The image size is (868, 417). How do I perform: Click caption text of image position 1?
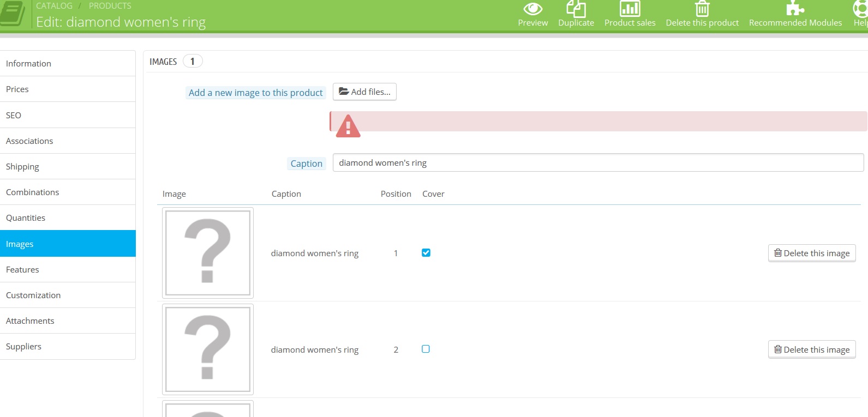point(315,253)
